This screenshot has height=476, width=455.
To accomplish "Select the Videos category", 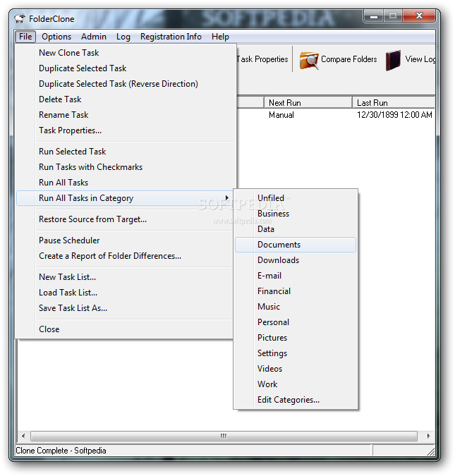I will pos(296,369).
